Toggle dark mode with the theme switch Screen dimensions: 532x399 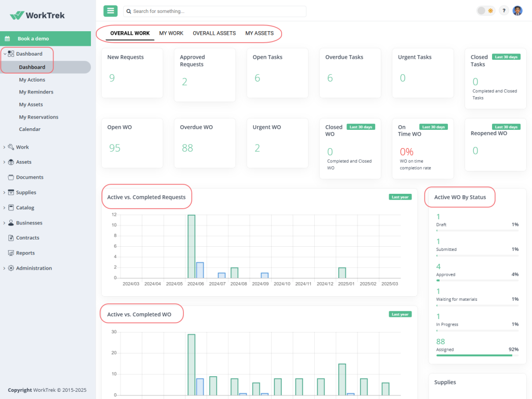click(x=486, y=10)
